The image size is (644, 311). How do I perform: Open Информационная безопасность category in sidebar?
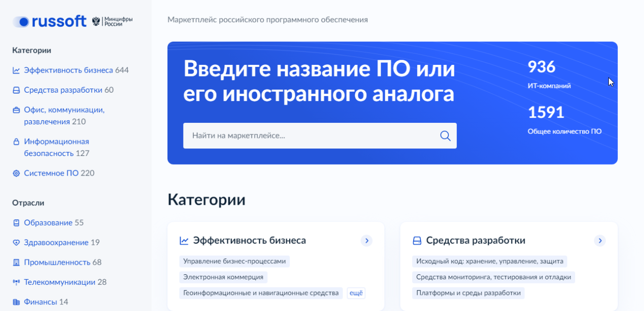coord(56,147)
